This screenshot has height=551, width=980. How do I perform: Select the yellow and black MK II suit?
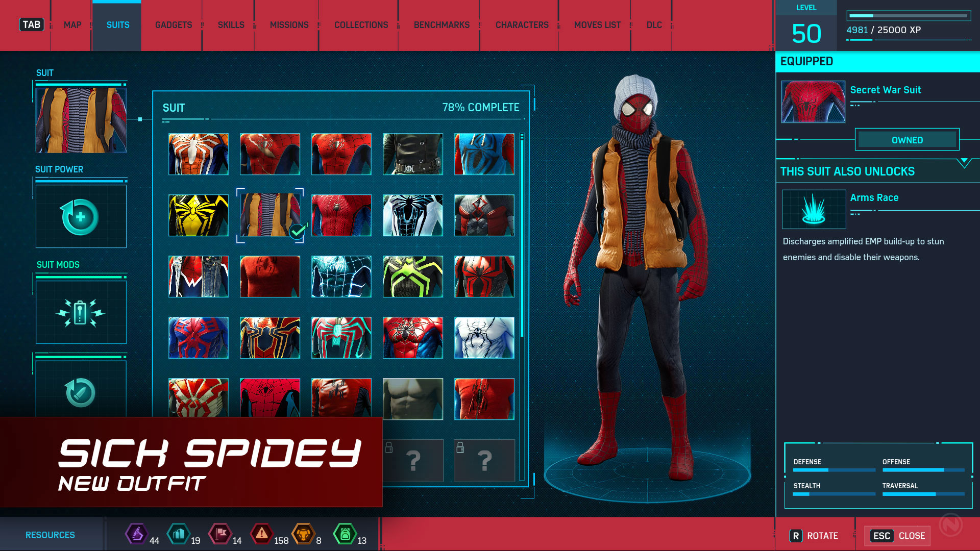[199, 215]
